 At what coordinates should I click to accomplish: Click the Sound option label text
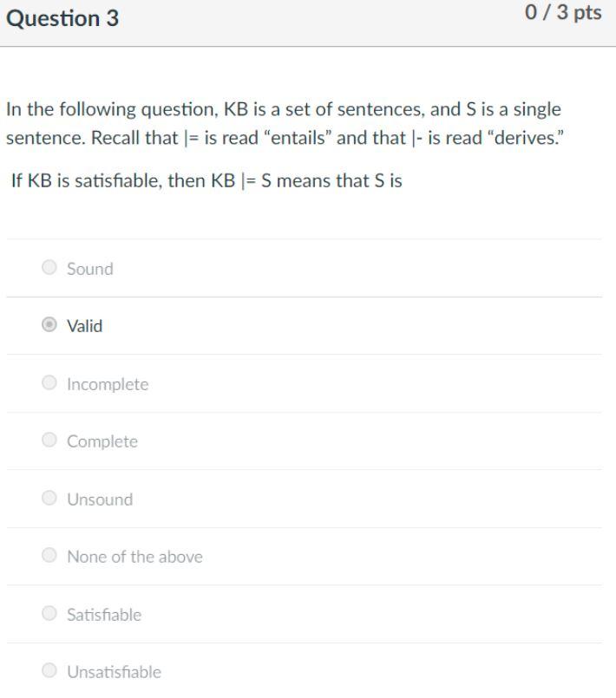tap(89, 268)
